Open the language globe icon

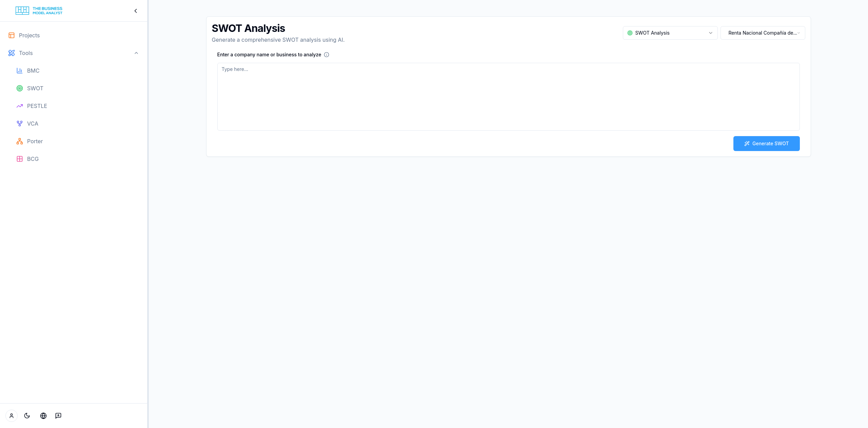click(x=43, y=416)
